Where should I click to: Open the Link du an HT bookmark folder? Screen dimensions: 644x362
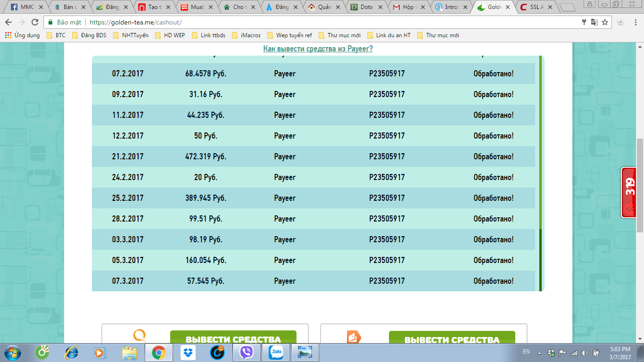[389, 35]
